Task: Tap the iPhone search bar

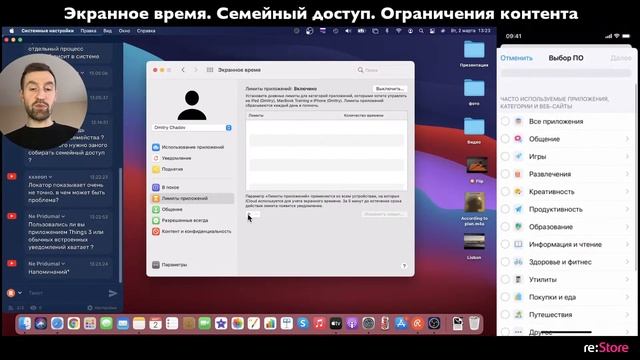Action: (x=566, y=73)
